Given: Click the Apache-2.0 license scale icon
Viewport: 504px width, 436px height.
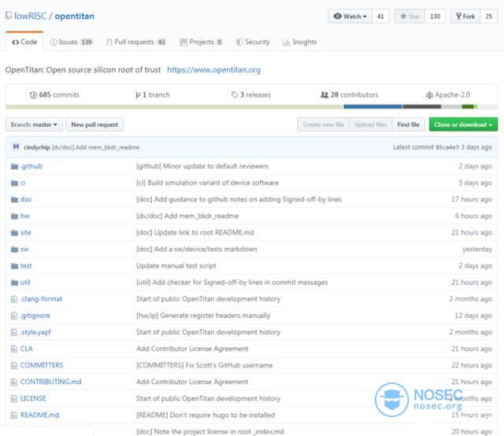Looking at the screenshot, I should tap(429, 95).
